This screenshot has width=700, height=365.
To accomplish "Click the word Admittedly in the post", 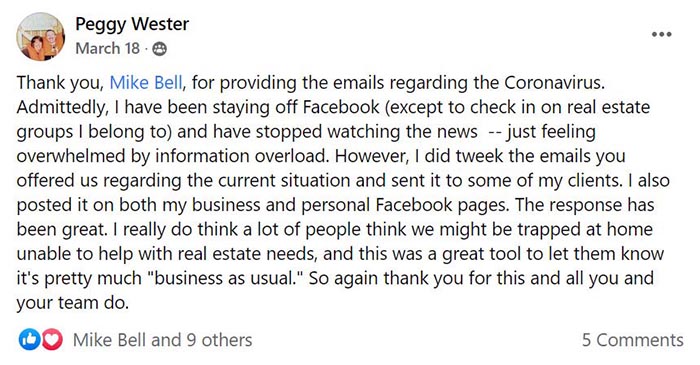I will 60,108.
